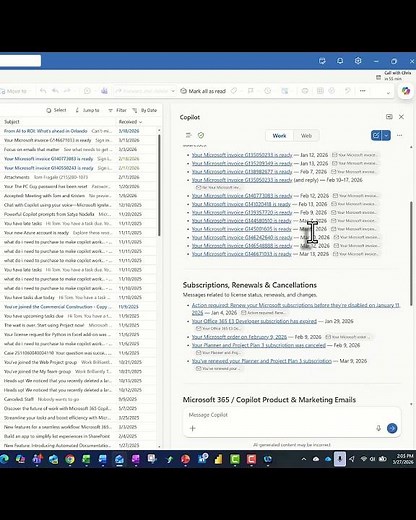Click the tag icon after Mark all as read

(x=234, y=91)
